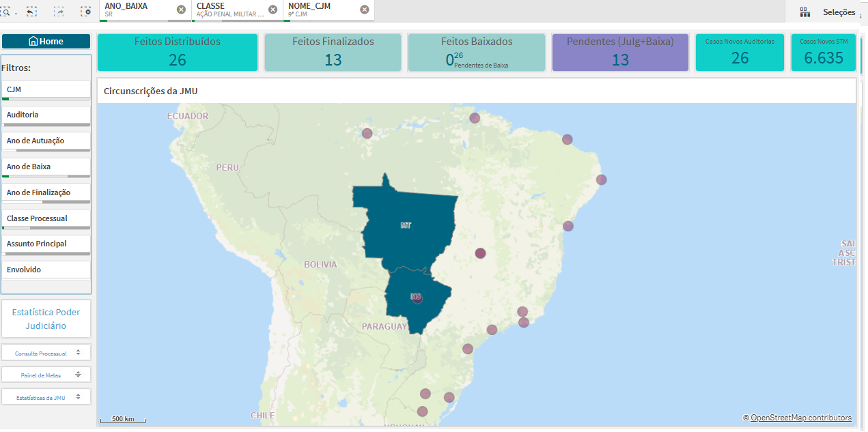Image resolution: width=868 pixels, height=432 pixels.
Task: Select the MT state on the map
Action: click(406, 225)
